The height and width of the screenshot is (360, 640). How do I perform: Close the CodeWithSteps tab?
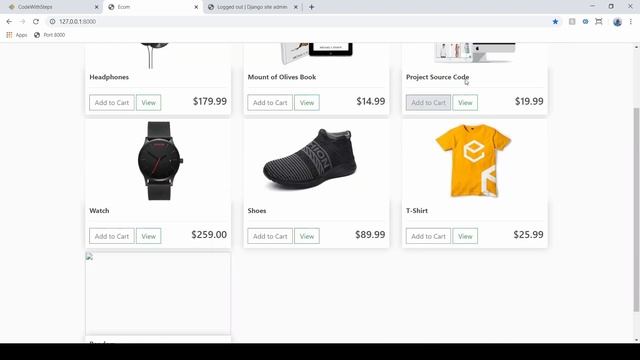(x=96, y=7)
